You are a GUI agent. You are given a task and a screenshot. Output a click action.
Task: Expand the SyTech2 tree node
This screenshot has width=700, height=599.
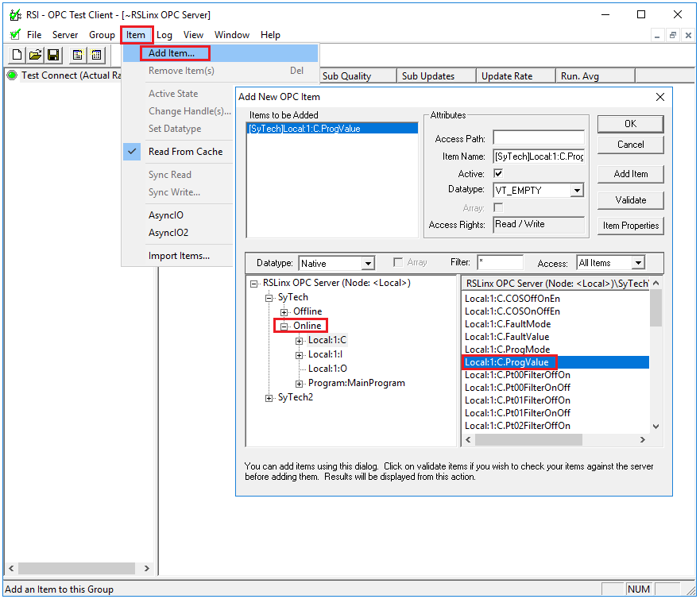click(x=269, y=398)
